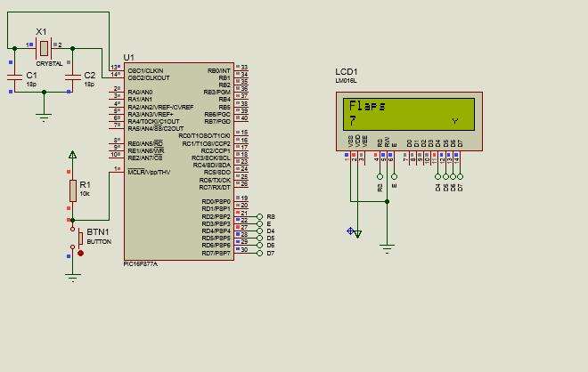Click the LCD1 reference label
The width and height of the screenshot is (588, 372).
[x=347, y=71]
